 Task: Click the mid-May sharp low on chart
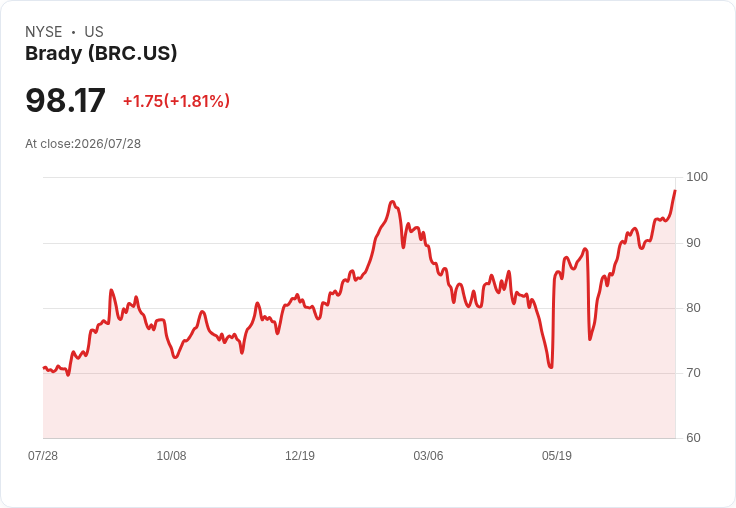(551, 367)
